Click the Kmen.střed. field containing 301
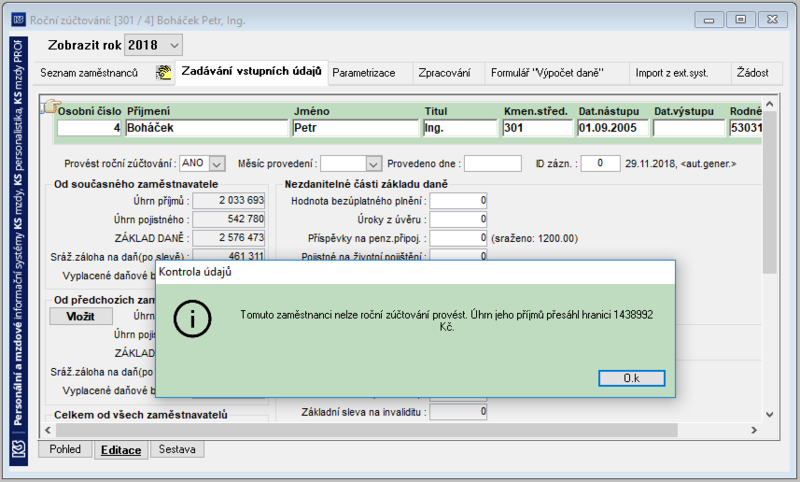The height and width of the screenshot is (482, 800). pyautogui.click(x=538, y=128)
